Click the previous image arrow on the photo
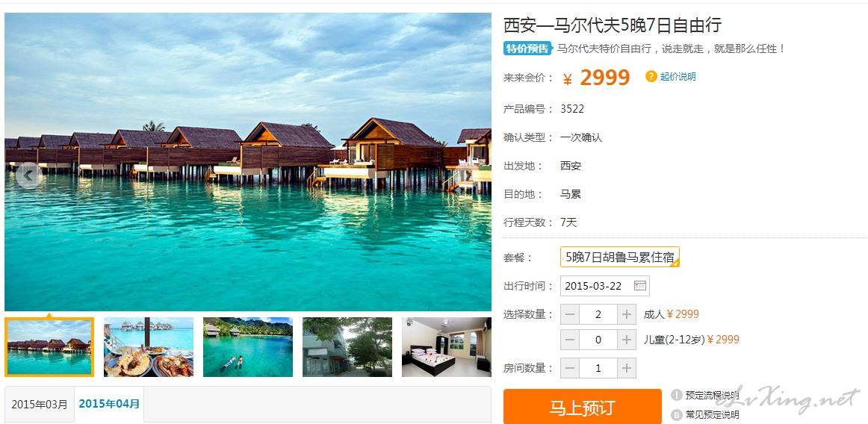 pyautogui.click(x=28, y=176)
